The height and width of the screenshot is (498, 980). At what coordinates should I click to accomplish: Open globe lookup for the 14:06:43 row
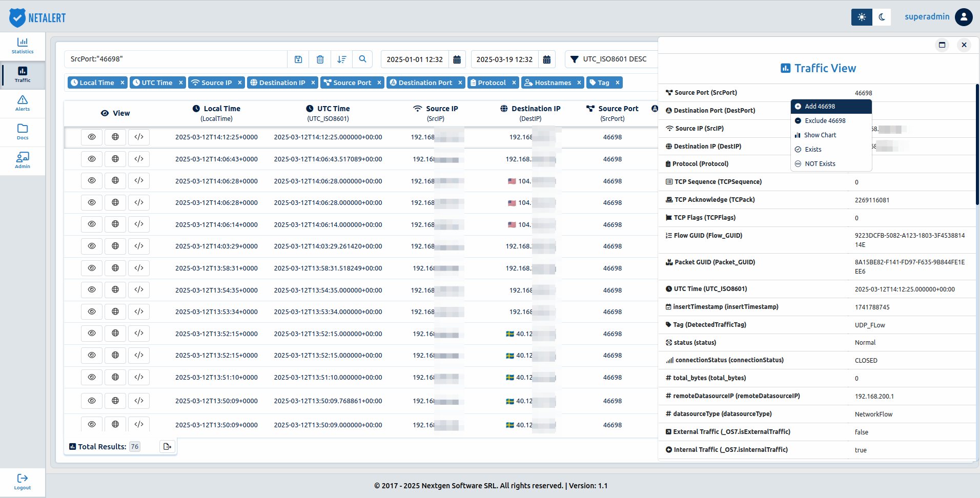coord(115,159)
